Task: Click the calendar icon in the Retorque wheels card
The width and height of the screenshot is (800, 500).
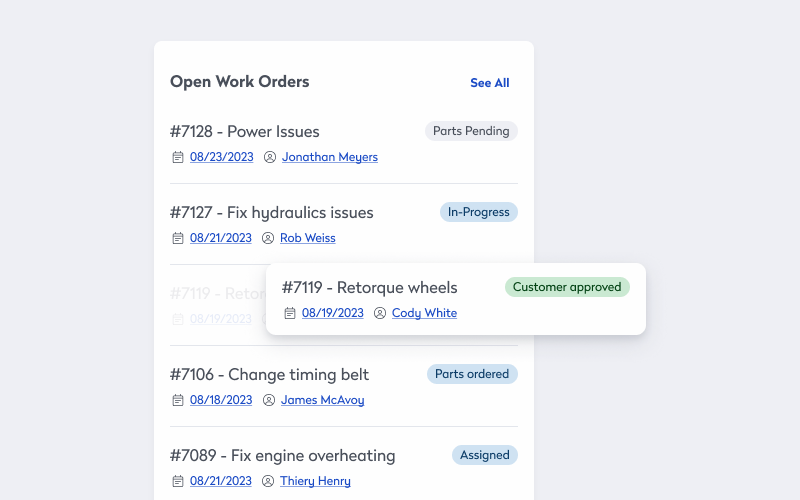Action: pyautogui.click(x=290, y=313)
